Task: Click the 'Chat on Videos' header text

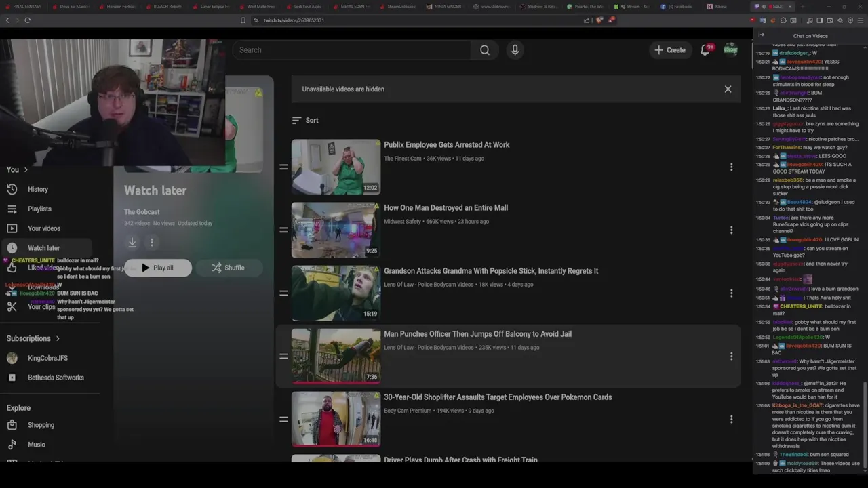Action: point(810,36)
